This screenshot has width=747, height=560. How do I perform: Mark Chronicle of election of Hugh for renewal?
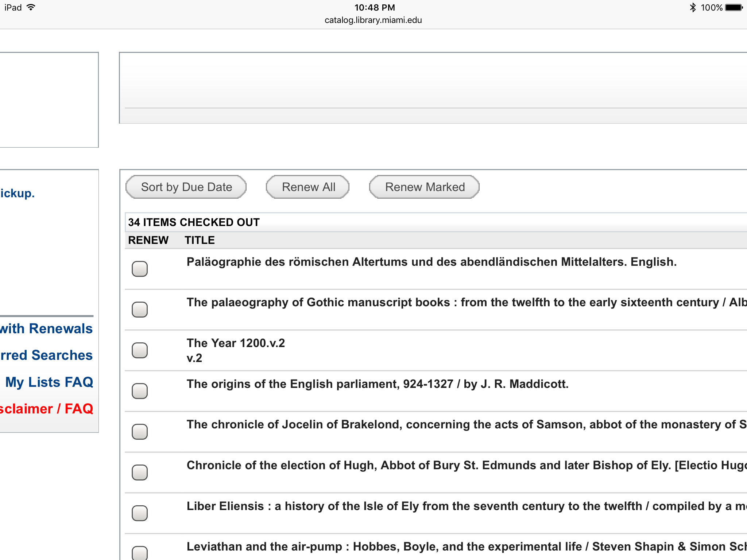140,472
